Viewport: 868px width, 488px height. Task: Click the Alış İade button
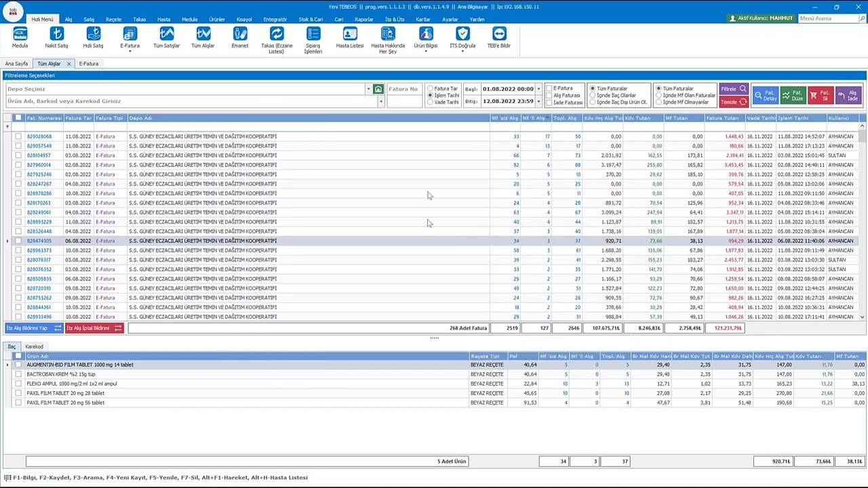pyautogui.click(x=848, y=96)
